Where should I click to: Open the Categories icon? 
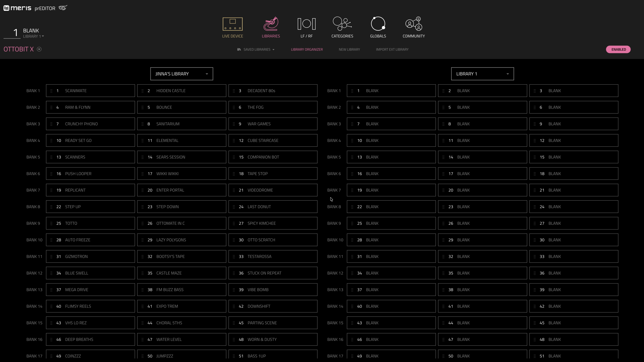(x=342, y=24)
